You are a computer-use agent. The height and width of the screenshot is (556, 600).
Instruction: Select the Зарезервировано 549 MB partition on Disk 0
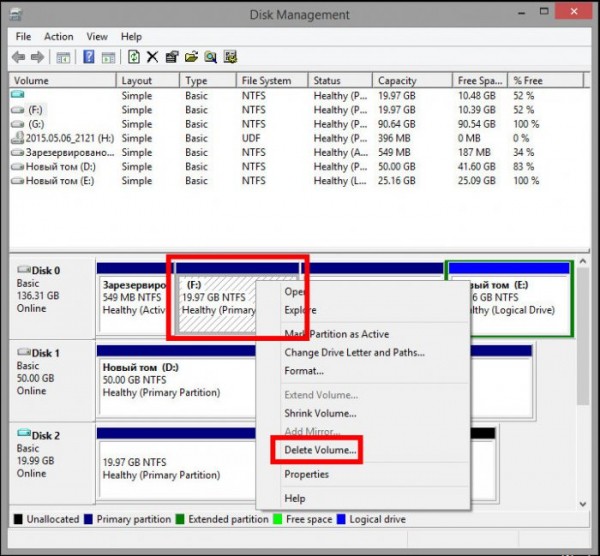[x=133, y=298]
